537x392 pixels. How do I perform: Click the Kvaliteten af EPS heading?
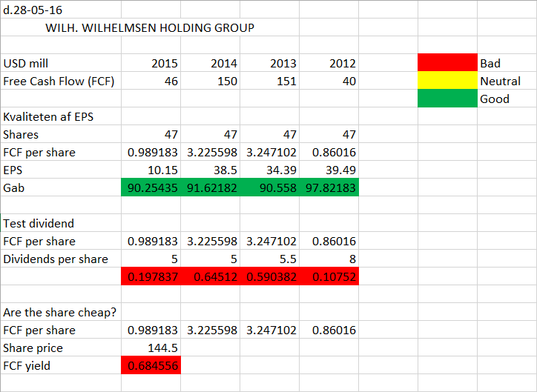[x=48, y=116]
